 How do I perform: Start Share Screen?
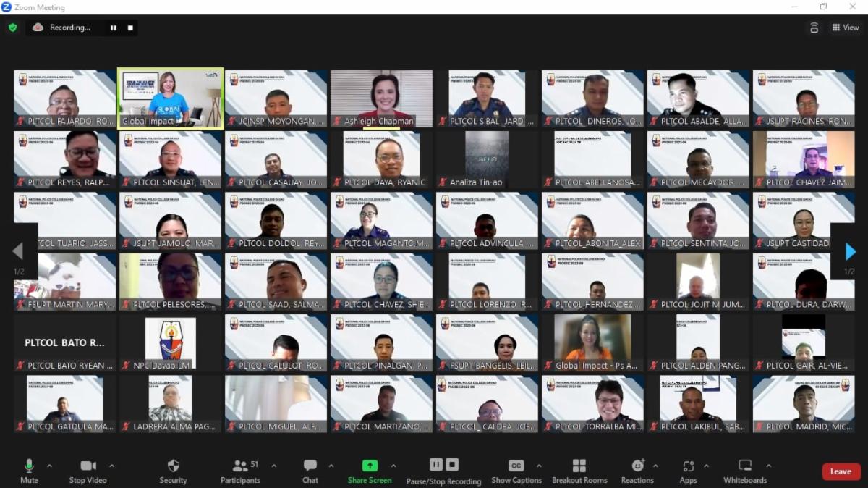[x=370, y=471]
